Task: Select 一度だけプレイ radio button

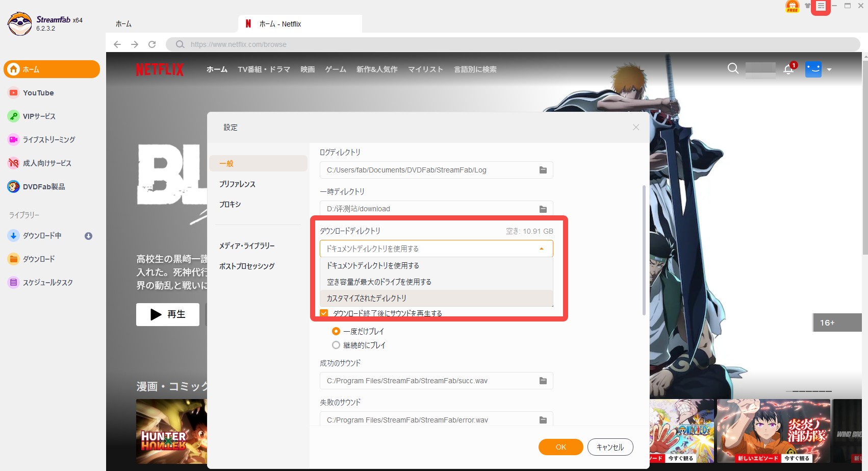Action: point(336,331)
